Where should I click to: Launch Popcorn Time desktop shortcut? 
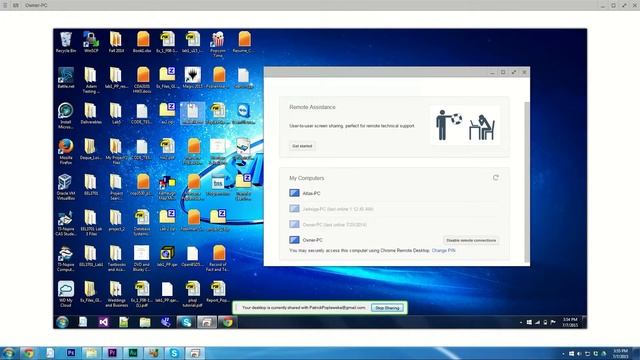[218, 44]
